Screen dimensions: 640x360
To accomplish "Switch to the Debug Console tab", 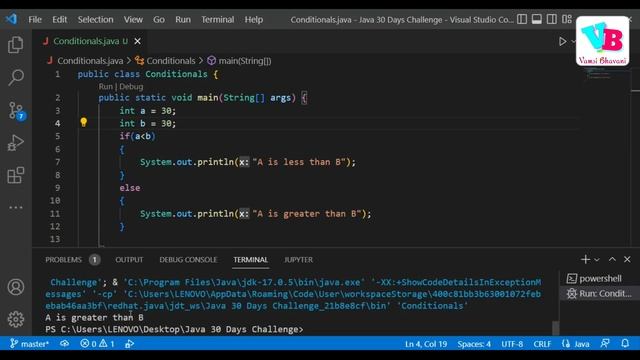I will pyautogui.click(x=188, y=260).
